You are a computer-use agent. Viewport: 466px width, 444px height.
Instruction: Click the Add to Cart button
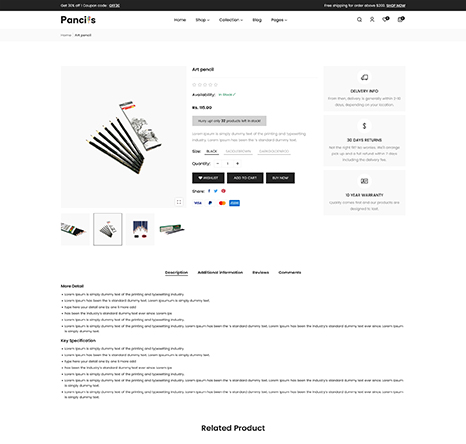coord(245,178)
